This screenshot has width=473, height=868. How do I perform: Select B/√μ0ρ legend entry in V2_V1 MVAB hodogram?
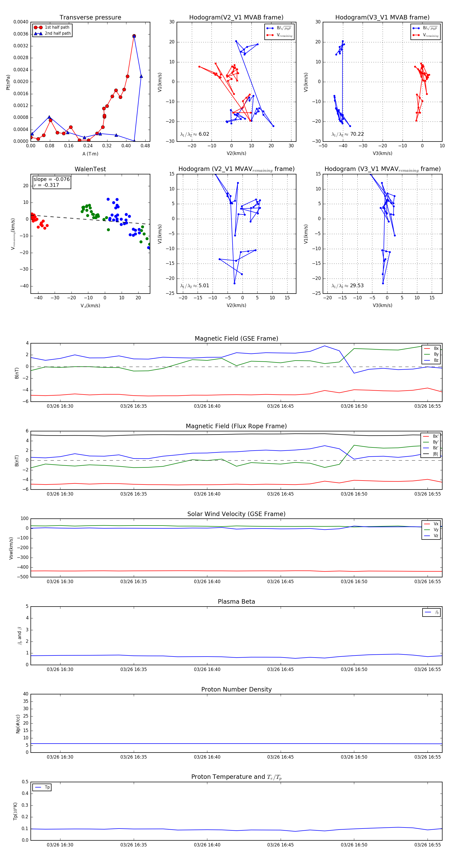click(279, 28)
